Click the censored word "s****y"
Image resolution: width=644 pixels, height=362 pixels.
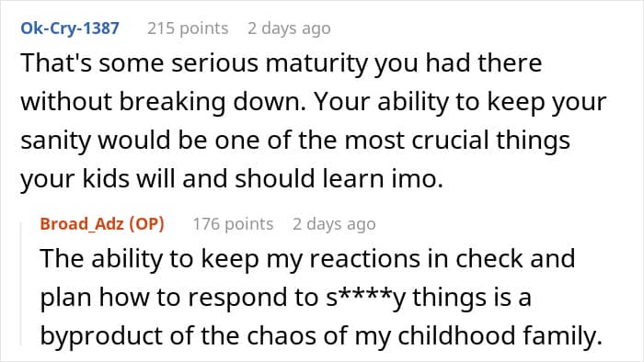click(365, 298)
